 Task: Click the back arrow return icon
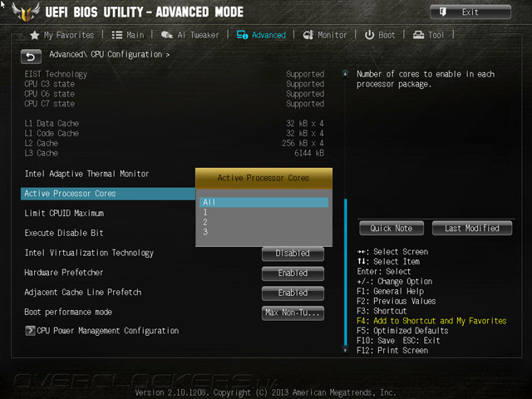coord(31,57)
